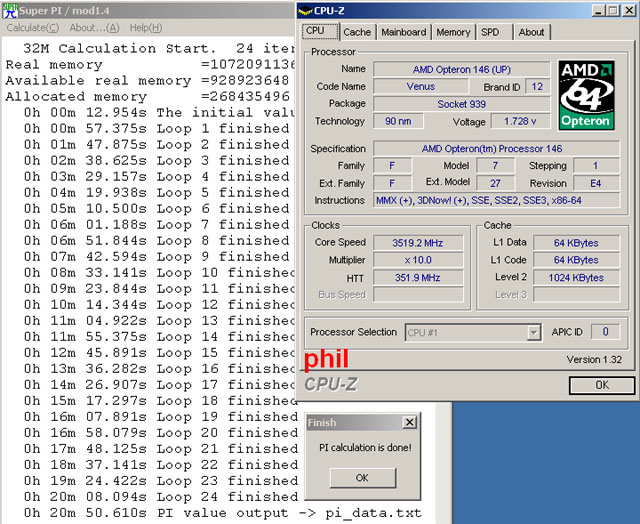Click the L1 Data value 64 KBytes

[x=576, y=243]
